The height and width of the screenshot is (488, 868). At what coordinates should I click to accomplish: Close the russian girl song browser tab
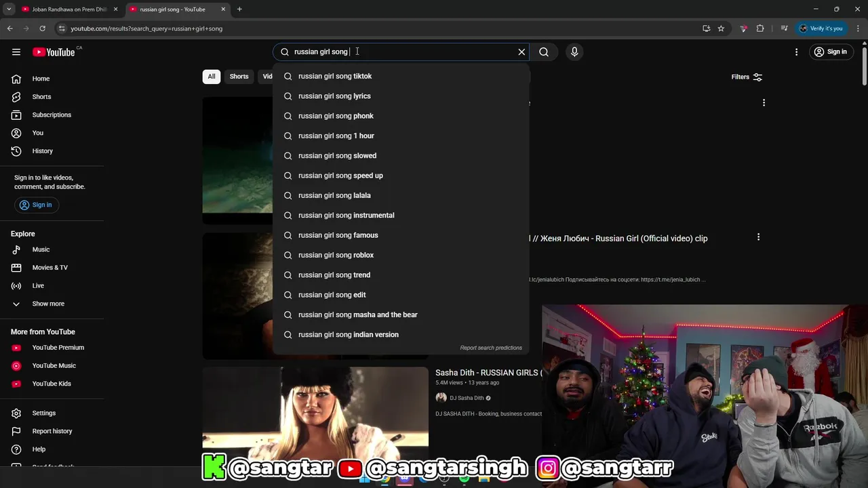click(223, 9)
